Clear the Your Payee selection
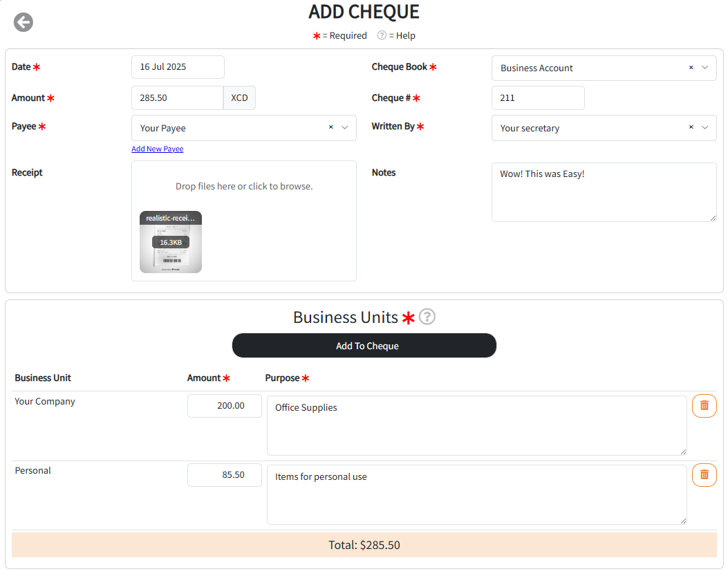The image size is (728, 576). pos(330,127)
